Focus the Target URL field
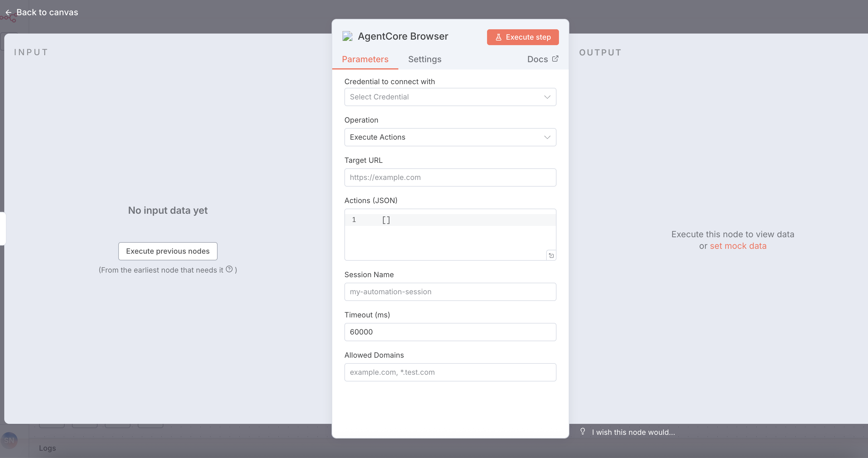 coord(450,177)
